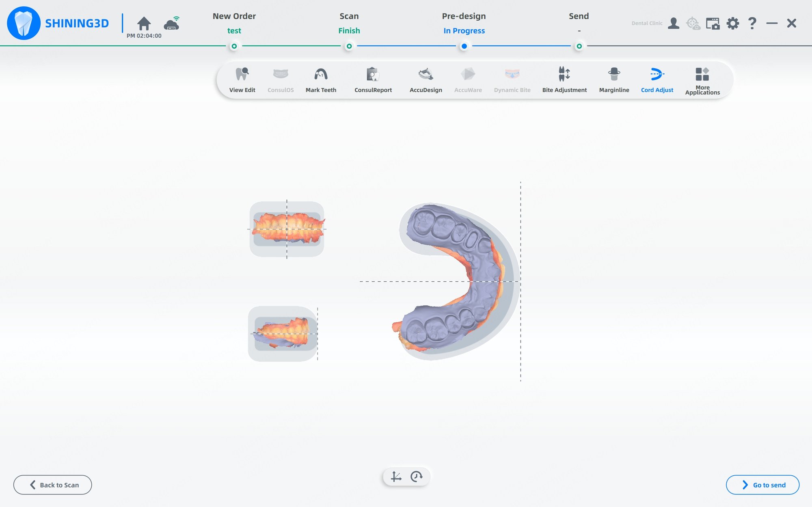The height and width of the screenshot is (507, 812).
Task: Open the Cord Adjust tool
Action: click(x=657, y=79)
